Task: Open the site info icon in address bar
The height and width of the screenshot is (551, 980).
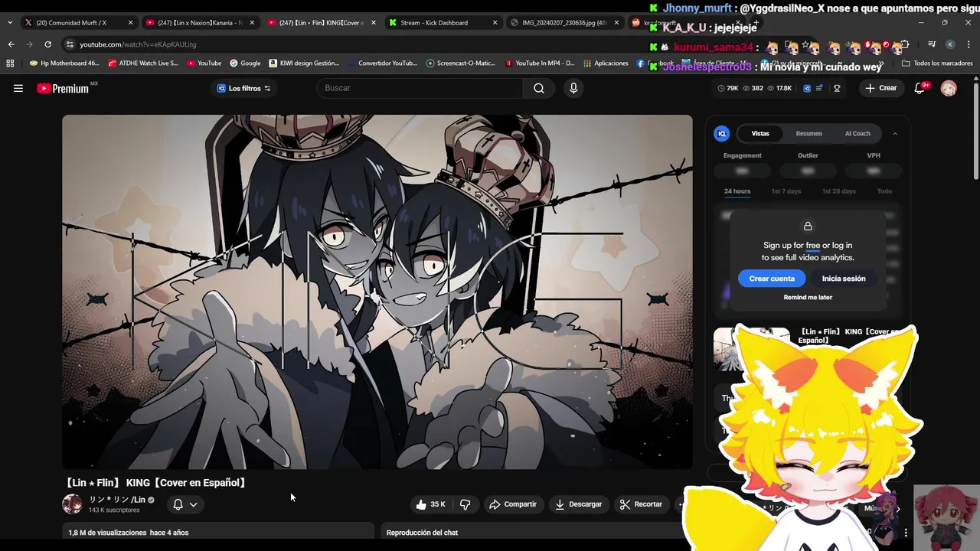Action: 70,44
